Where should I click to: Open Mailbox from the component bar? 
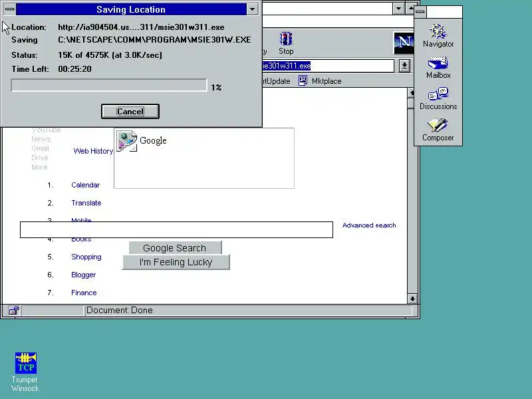click(438, 67)
